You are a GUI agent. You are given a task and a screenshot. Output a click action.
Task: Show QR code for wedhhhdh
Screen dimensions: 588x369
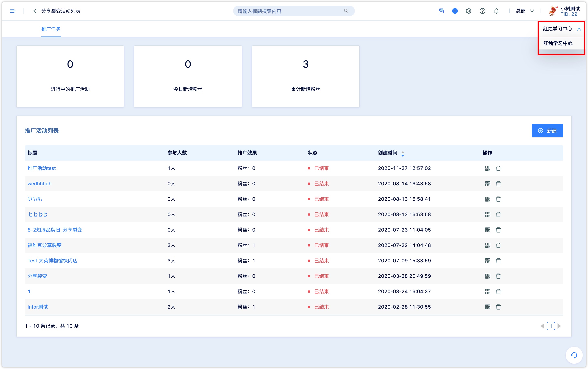coord(487,183)
